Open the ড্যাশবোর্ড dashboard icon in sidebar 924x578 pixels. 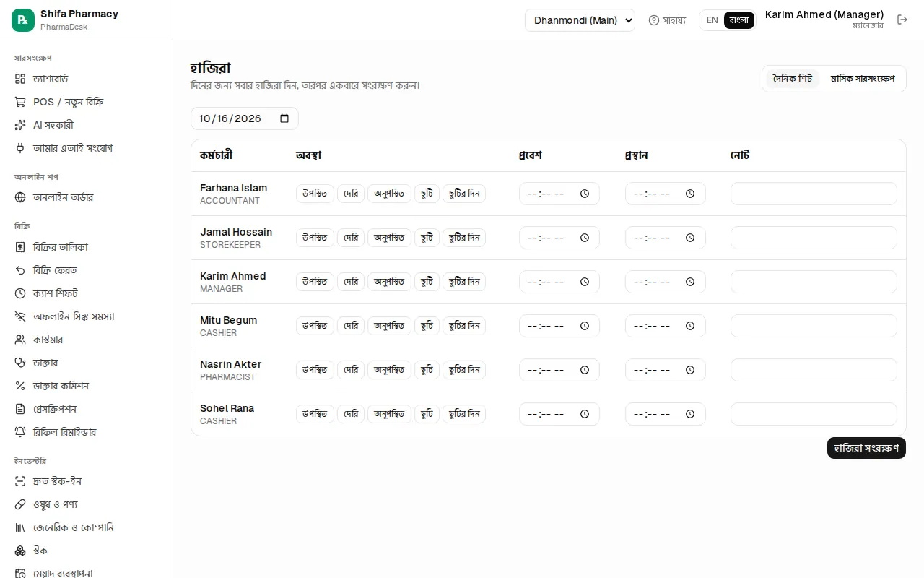pyautogui.click(x=20, y=79)
